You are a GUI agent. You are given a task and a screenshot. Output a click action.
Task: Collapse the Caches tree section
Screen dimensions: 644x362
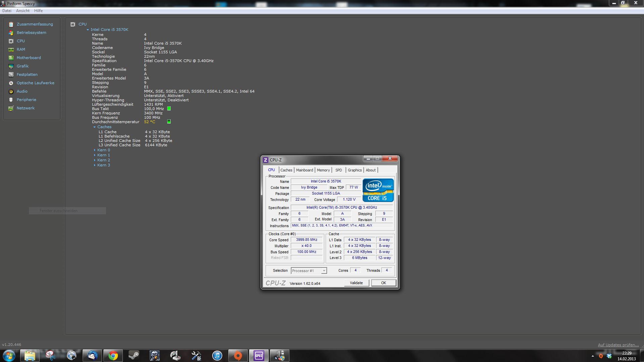95,127
